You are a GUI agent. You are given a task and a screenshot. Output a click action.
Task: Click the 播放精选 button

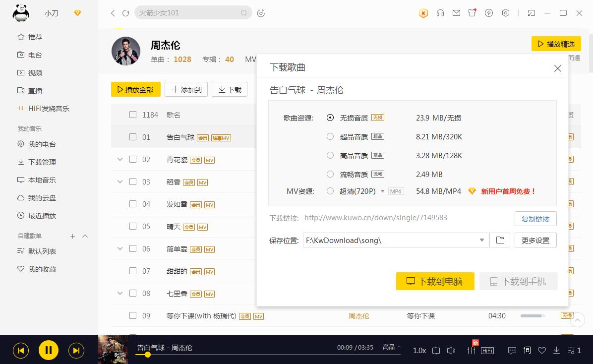click(x=556, y=44)
